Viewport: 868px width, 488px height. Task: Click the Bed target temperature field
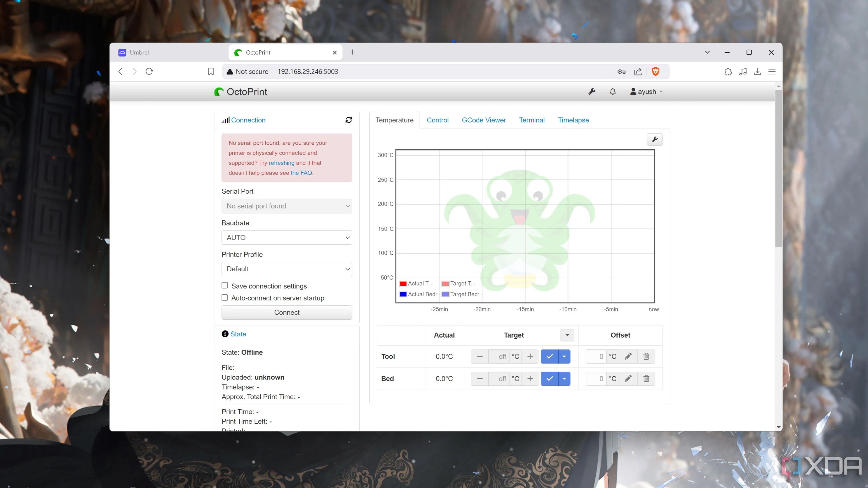pyautogui.click(x=499, y=379)
